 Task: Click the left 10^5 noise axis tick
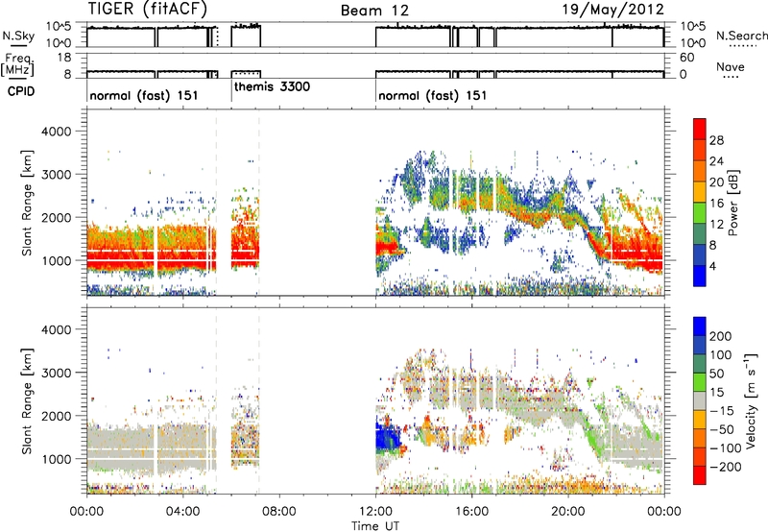pos(59,27)
